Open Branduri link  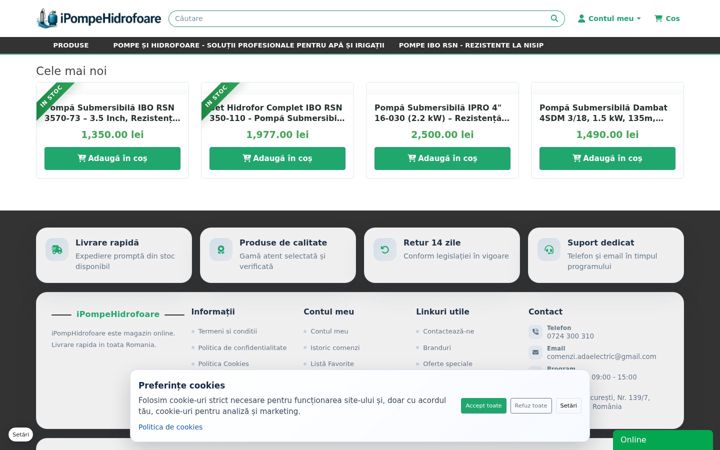tap(437, 348)
